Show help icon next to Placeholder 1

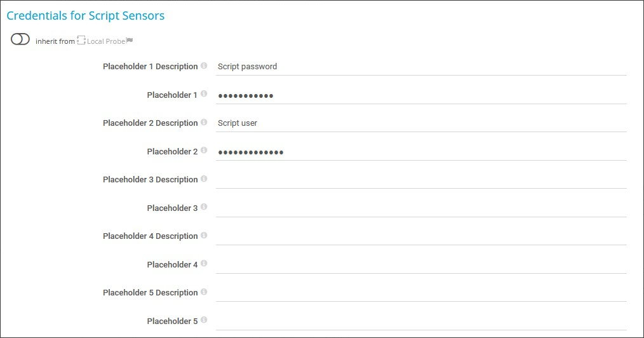(204, 94)
